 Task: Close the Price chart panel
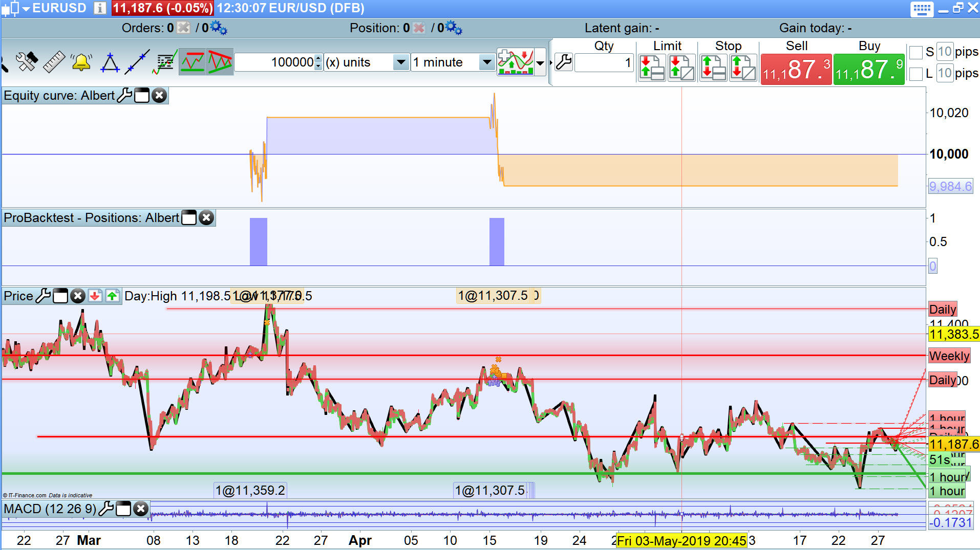[78, 296]
